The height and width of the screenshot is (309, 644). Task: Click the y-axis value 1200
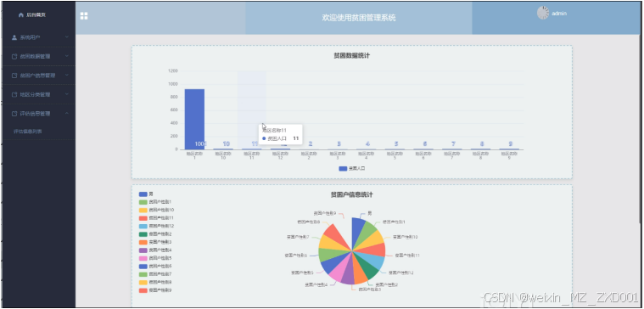tap(173, 70)
